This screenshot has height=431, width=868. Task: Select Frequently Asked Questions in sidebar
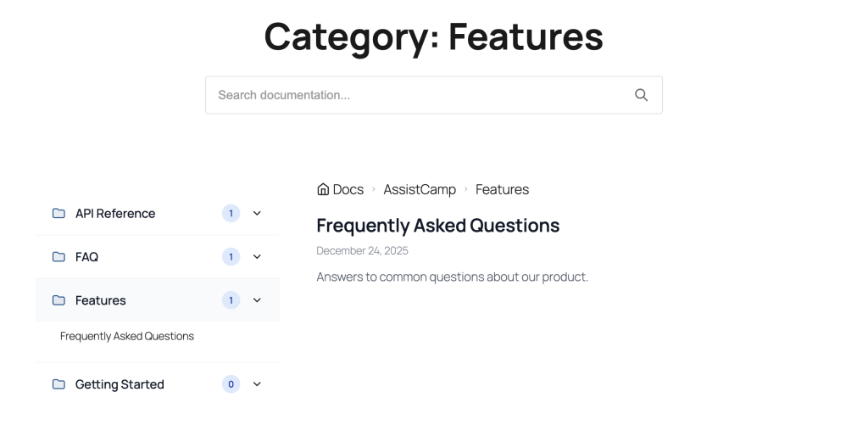pos(127,336)
